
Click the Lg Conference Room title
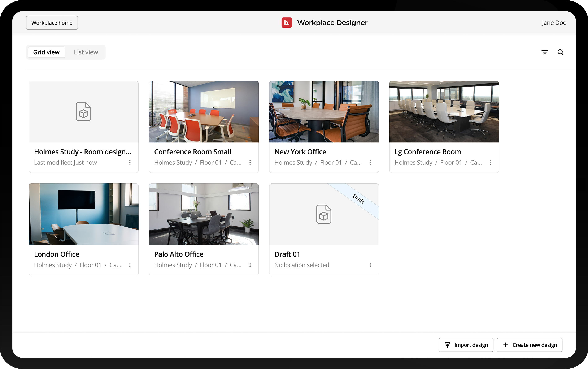pos(428,152)
